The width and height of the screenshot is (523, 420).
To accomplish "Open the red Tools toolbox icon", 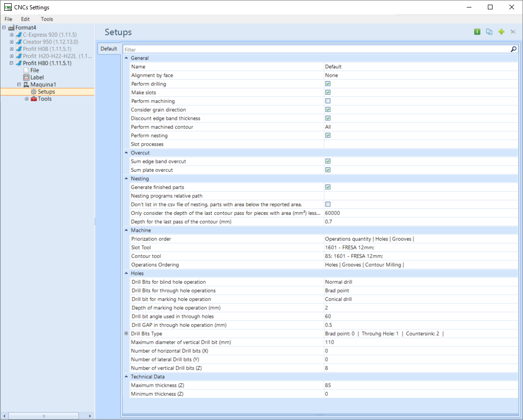I will point(34,99).
